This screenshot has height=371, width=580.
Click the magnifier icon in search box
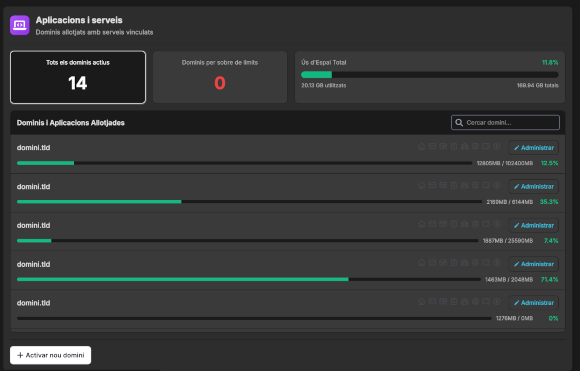(459, 122)
